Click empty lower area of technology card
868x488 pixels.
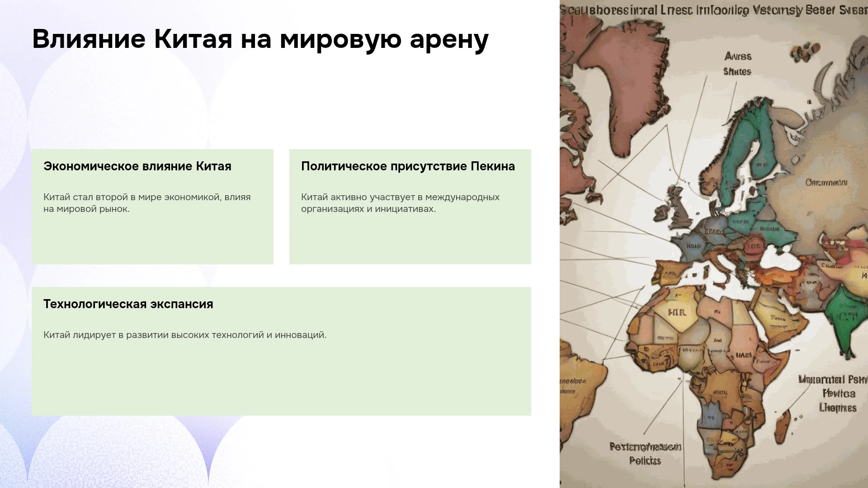coord(281,380)
